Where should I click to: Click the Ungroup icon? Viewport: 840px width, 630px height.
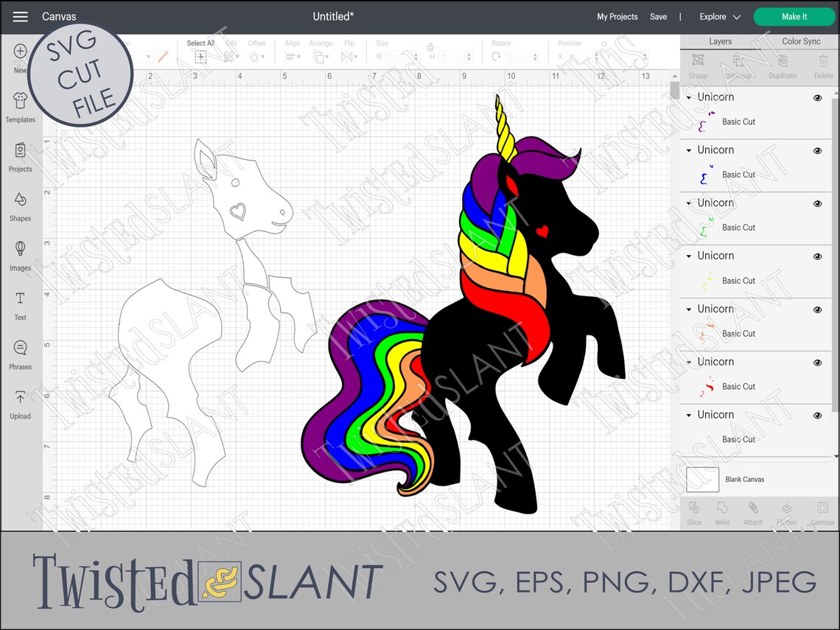[x=738, y=60]
